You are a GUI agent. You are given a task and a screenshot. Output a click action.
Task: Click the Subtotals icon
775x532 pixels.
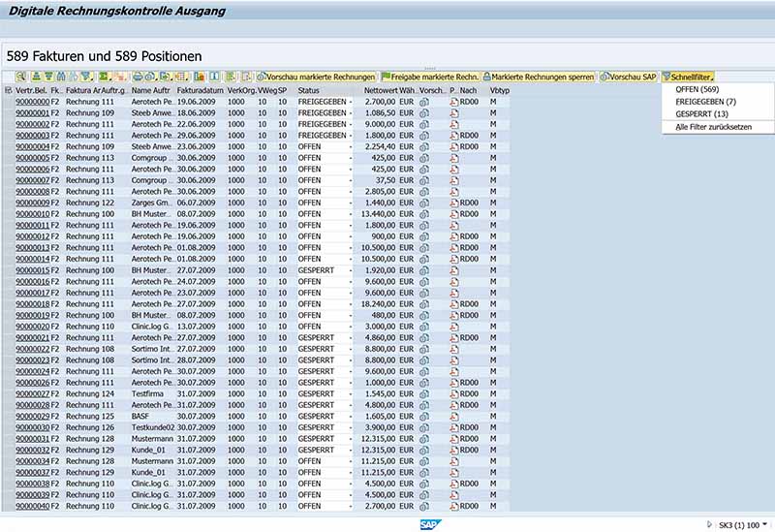coord(119,77)
